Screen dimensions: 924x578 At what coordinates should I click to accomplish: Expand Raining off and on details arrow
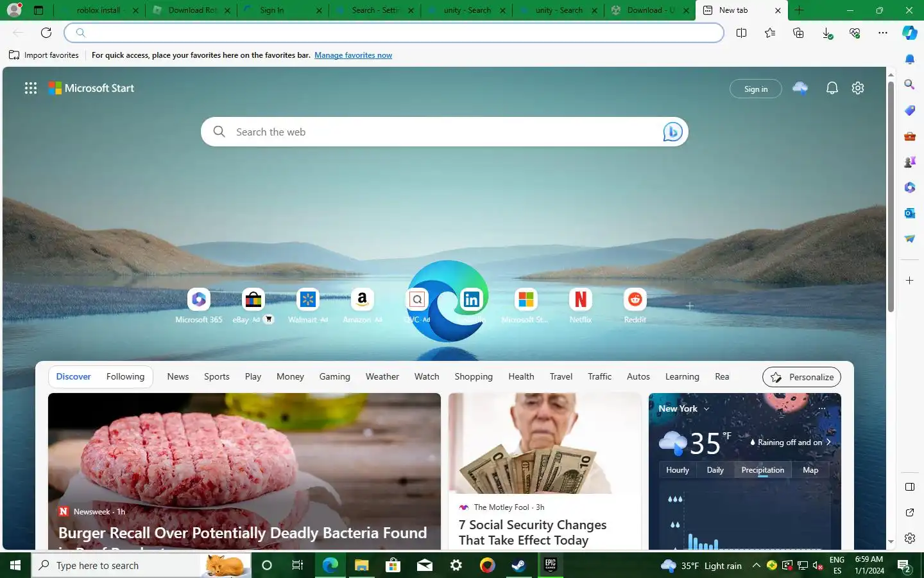tap(828, 442)
